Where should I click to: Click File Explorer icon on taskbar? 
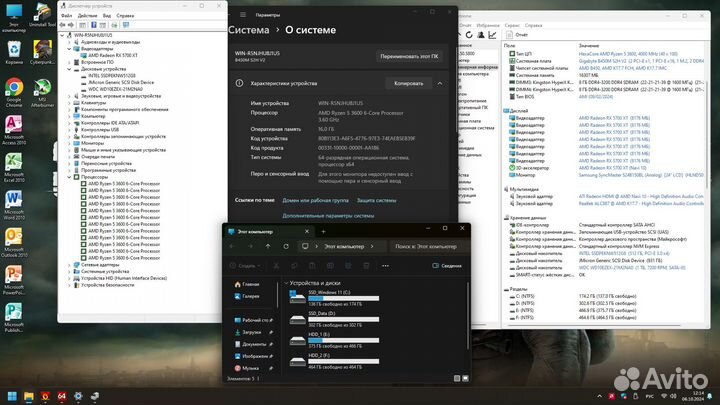(x=29, y=396)
